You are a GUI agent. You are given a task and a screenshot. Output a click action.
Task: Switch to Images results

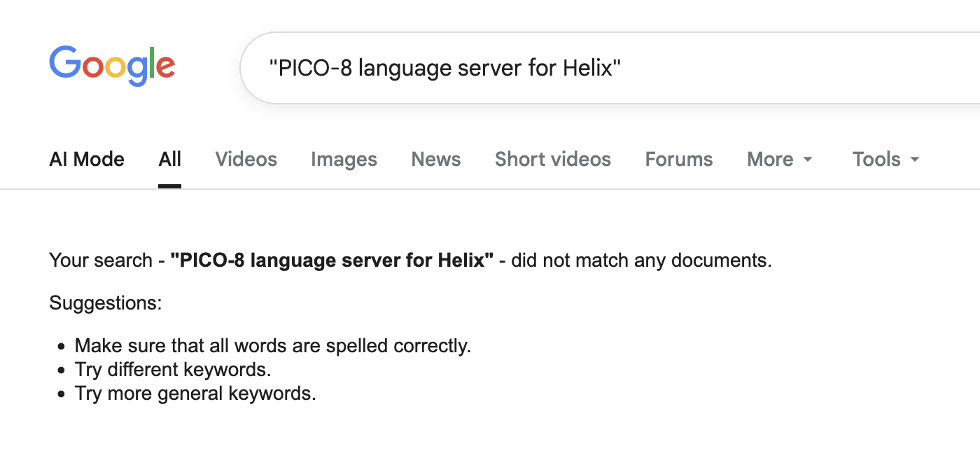coord(344,159)
